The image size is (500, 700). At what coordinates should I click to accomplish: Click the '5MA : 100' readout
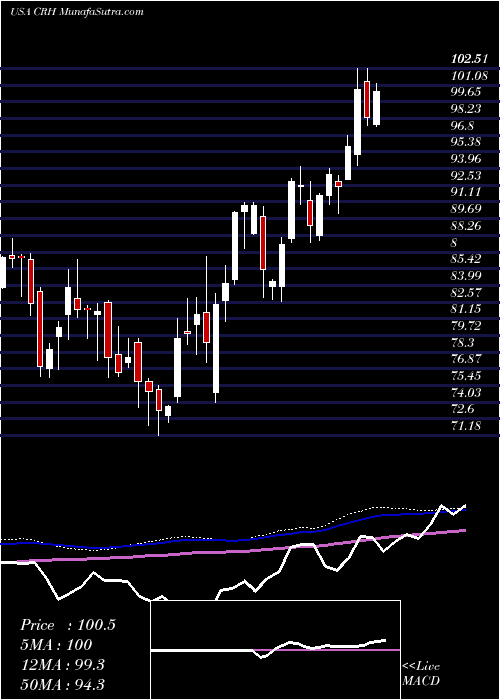pyautogui.click(x=56, y=645)
